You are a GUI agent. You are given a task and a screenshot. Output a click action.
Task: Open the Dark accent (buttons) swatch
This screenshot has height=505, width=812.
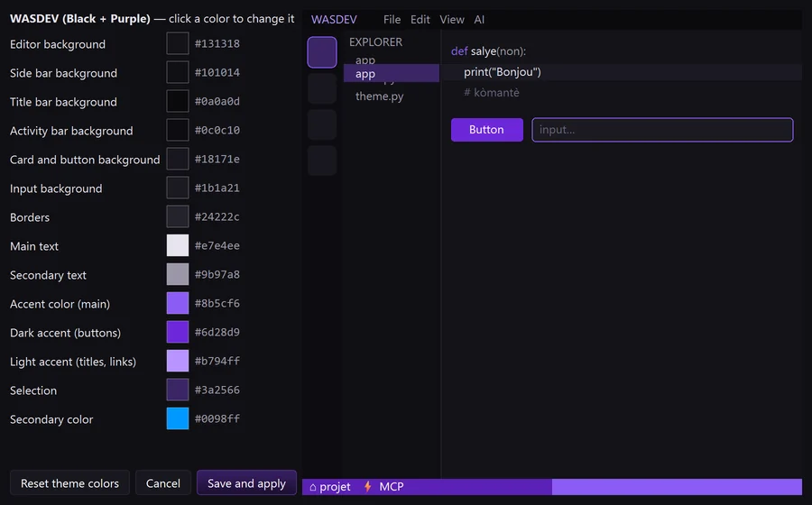click(177, 332)
